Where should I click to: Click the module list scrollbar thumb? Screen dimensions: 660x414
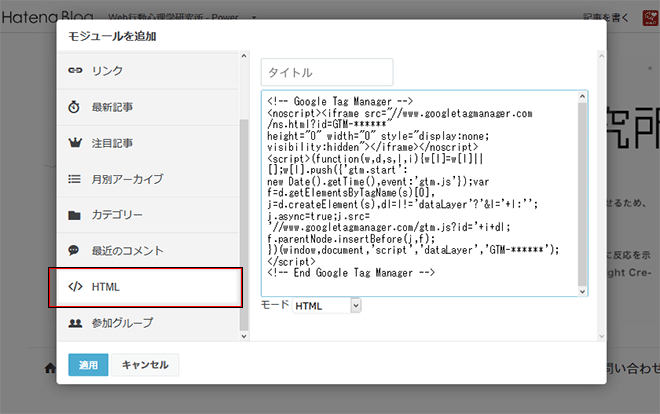click(244, 225)
